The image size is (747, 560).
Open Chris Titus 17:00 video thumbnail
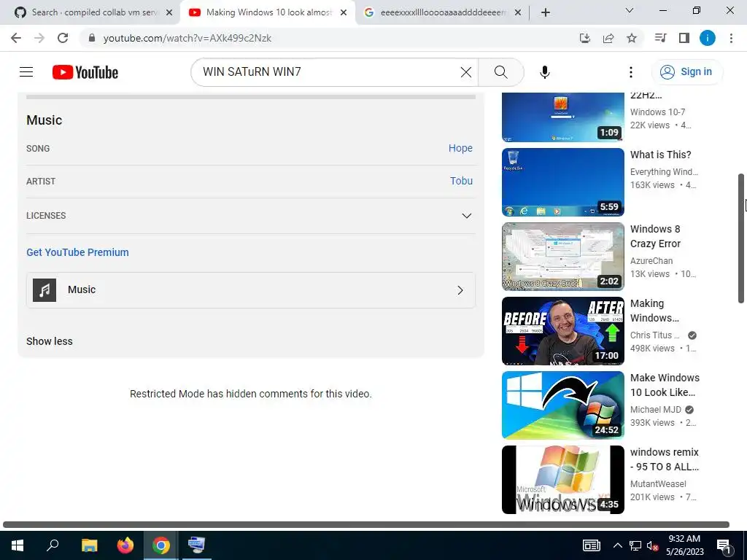pyautogui.click(x=562, y=331)
